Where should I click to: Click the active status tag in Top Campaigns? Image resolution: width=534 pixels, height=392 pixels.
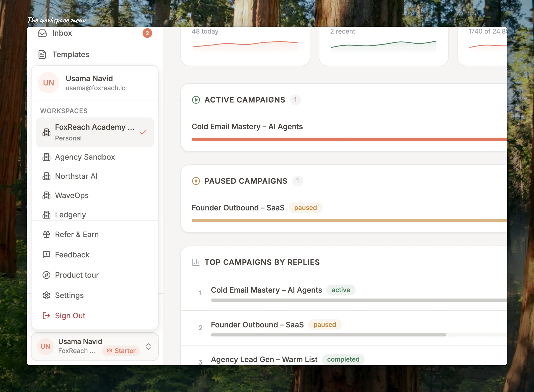[341, 290]
